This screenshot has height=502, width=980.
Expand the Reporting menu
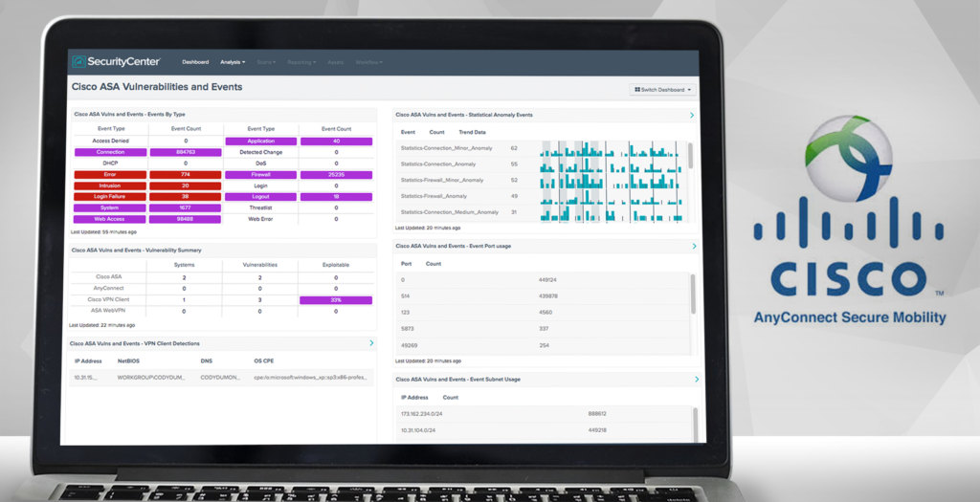301,62
